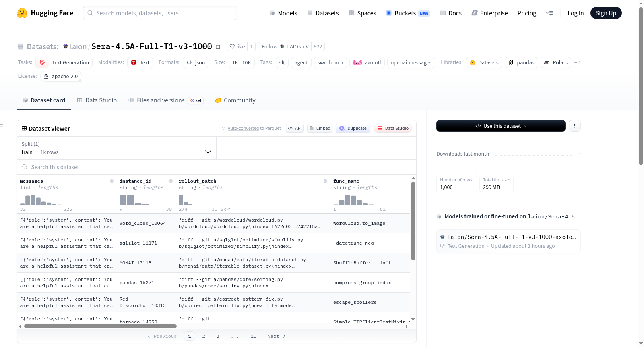Open the Datasets nav item
The width and height of the screenshot is (644, 347).
coord(323,13)
